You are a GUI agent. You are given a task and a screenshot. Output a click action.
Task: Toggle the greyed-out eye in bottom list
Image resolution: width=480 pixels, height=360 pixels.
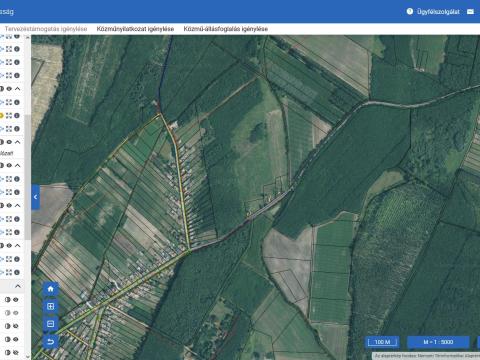tap(15, 313)
